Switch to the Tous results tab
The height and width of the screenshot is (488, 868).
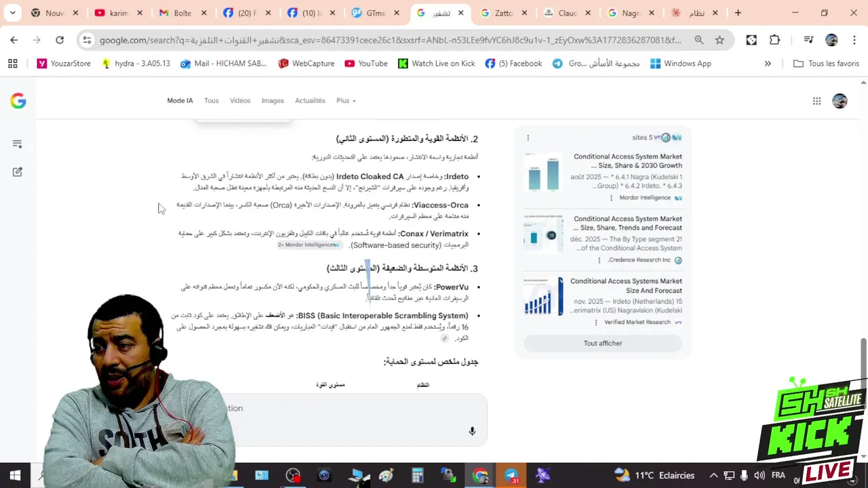click(x=212, y=100)
